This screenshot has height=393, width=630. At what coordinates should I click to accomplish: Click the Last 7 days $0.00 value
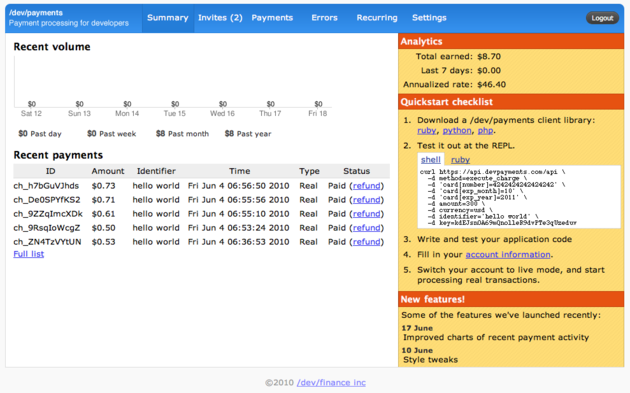click(489, 70)
